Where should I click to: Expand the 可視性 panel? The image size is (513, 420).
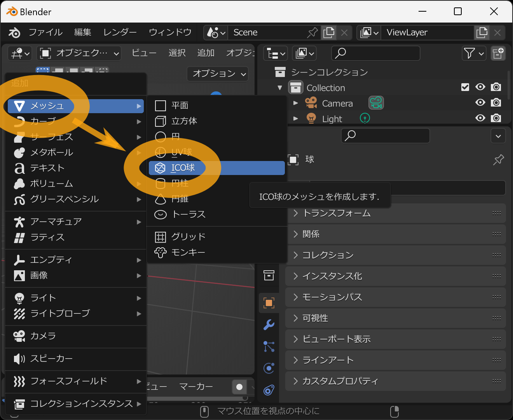(396, 318)
